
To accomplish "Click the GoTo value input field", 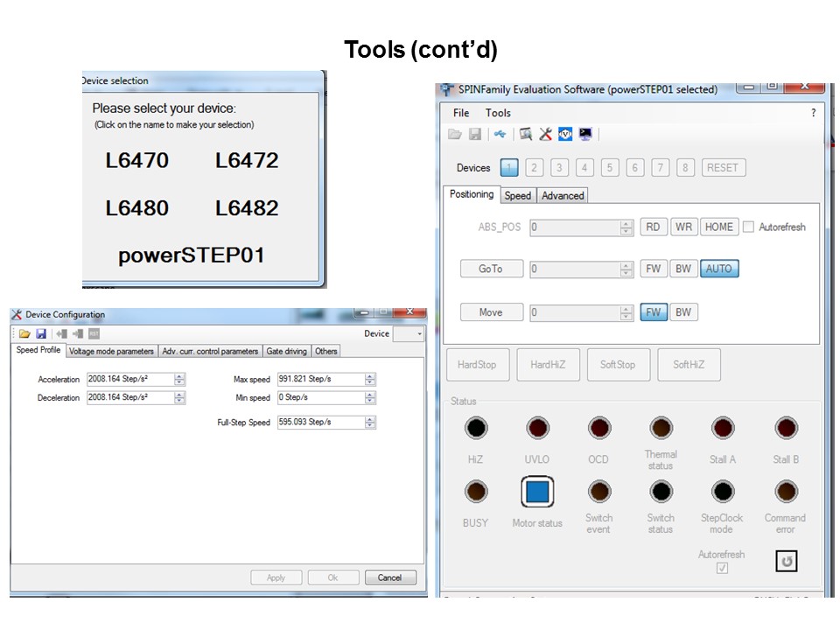I will tap(573, 269).
